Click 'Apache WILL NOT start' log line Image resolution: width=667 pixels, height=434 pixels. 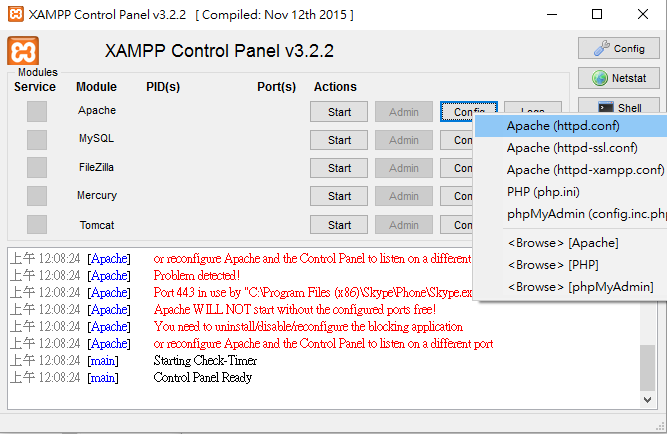point(294,310)
